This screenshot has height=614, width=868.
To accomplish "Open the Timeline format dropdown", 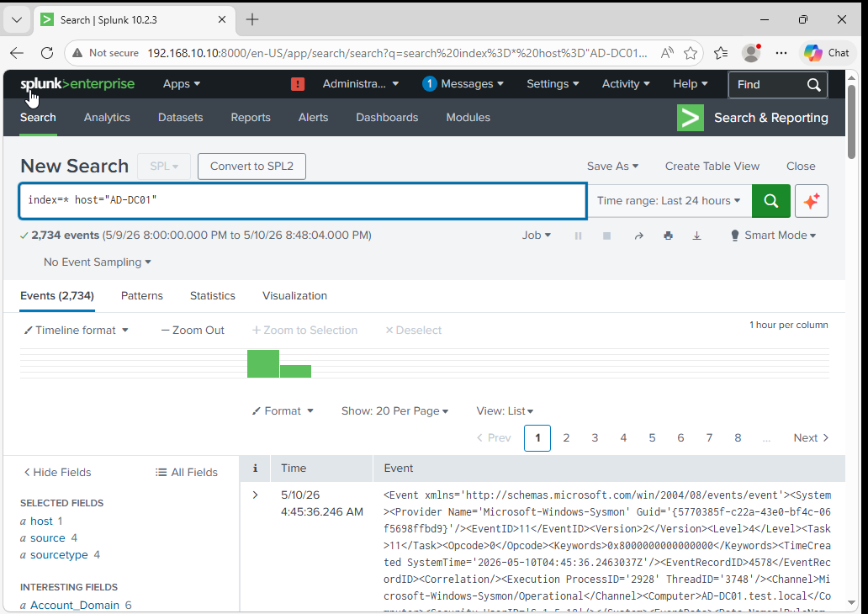I will pyautogui.click(x=77, y=331).
